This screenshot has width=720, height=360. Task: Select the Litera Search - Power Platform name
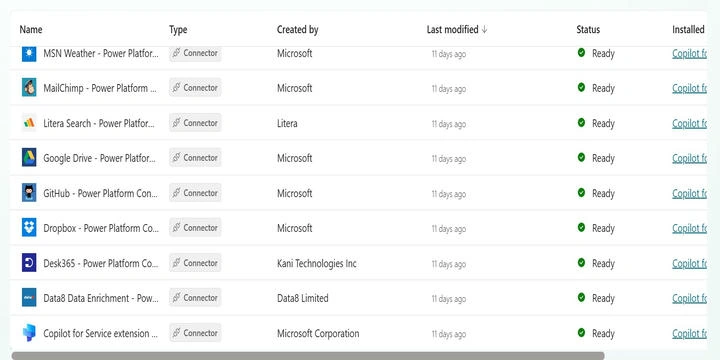click(x=100, y=124)
